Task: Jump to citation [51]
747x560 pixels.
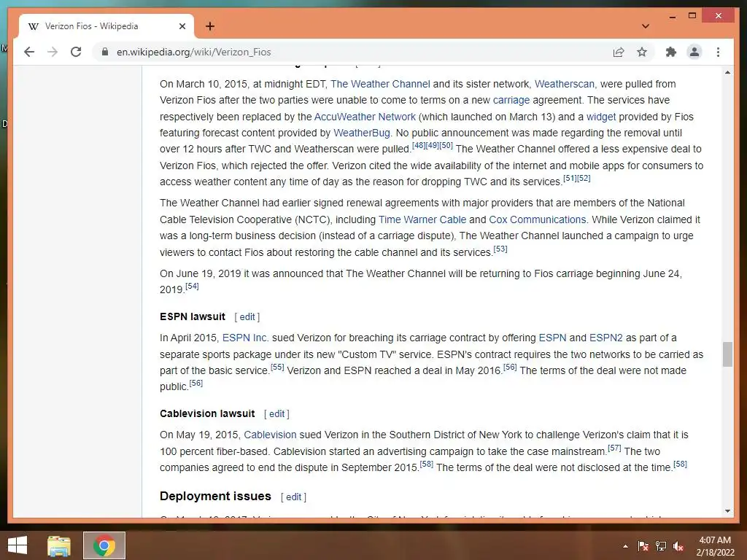Action: click(570, 178)
